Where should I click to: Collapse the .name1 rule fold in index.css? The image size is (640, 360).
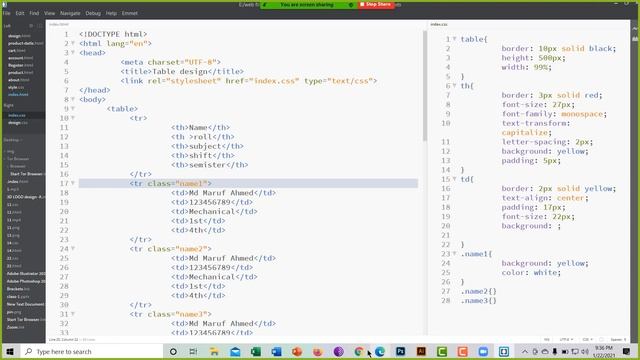click(454, 254)
